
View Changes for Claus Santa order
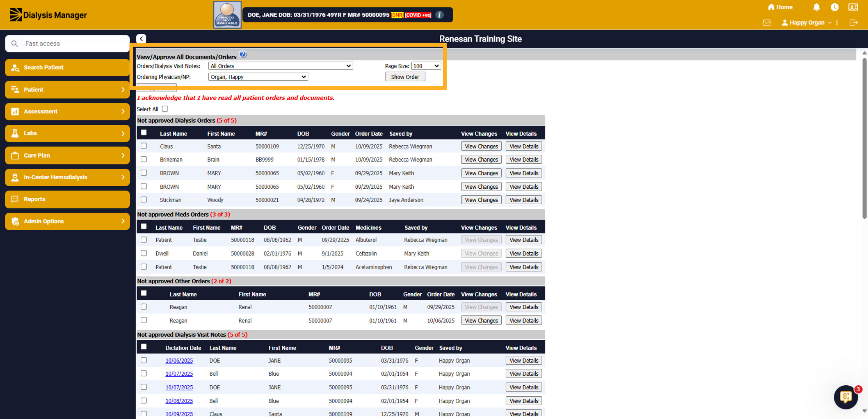coord(481,146)
